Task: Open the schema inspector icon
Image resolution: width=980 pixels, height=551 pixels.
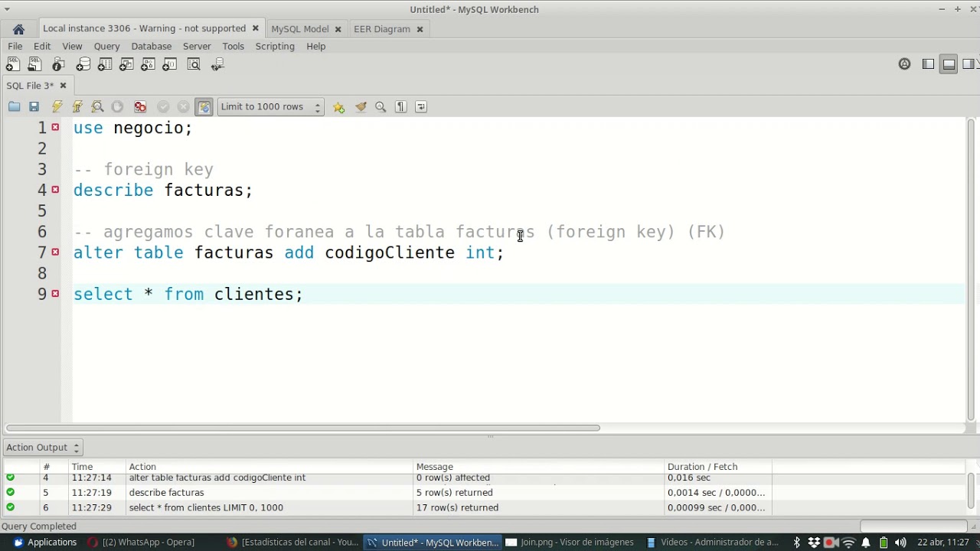Action: coord(59,65)
